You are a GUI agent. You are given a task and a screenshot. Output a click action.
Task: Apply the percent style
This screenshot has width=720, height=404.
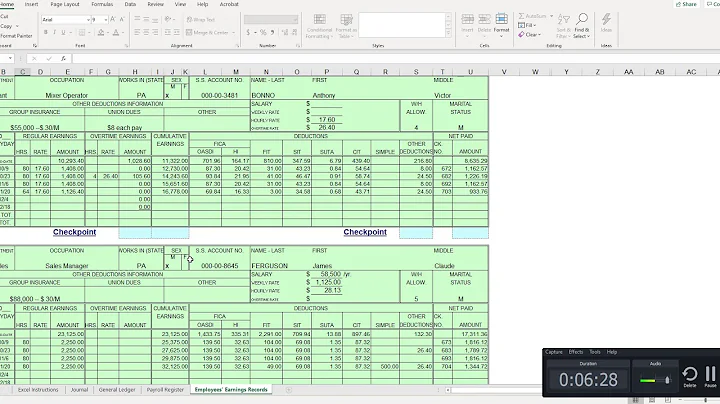[x=263, y=33]
